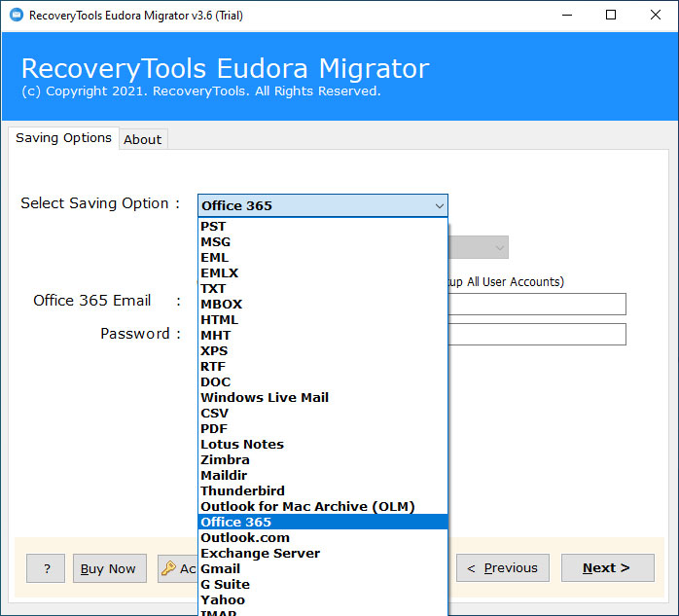The width and height of the screenshot is (679, 616).
Task: Choose Outlook.com from the list
Action: click(323, 538)
